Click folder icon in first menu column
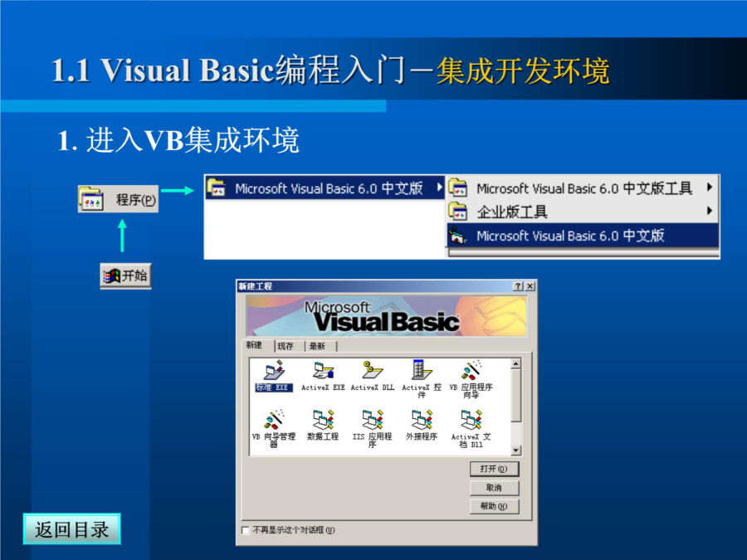The width and height of the screenshot is (747, 560). pos(217,187)
